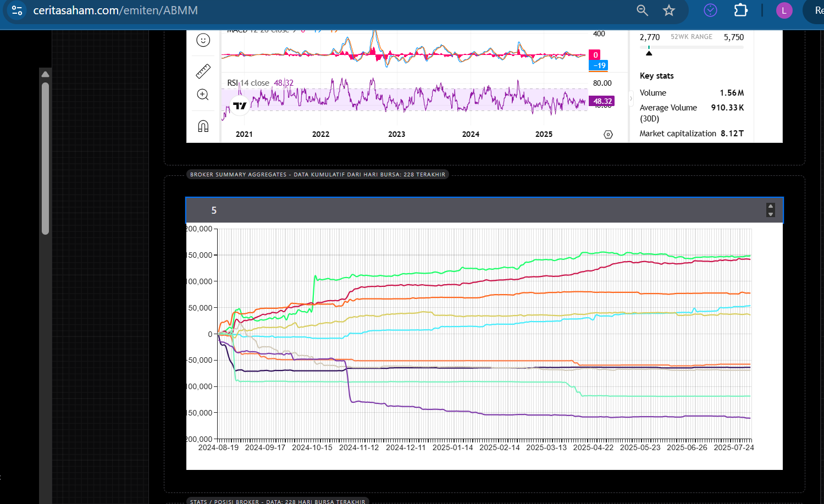Click the 52WK range indicator bar
824x504 pixels.
click(692, 47)
